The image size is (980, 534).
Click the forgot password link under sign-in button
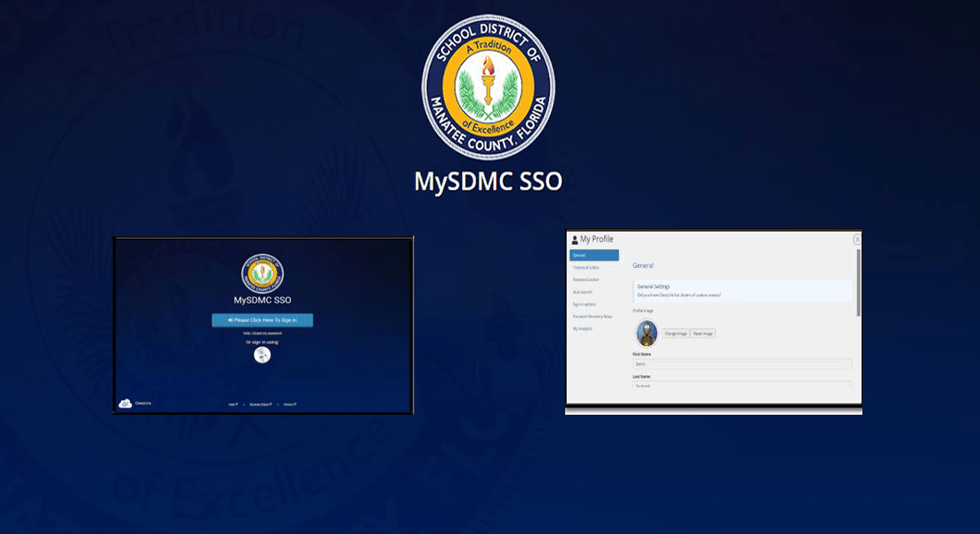pos(262,333)
